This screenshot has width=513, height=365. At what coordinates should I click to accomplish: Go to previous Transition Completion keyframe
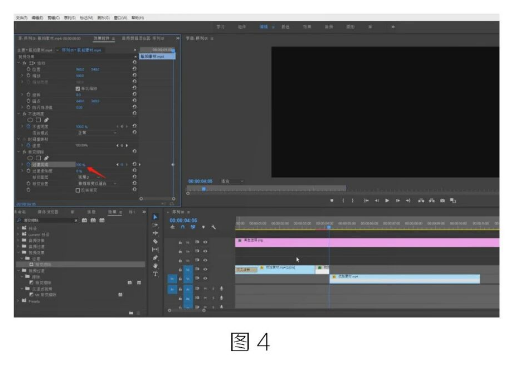(118, 165)
